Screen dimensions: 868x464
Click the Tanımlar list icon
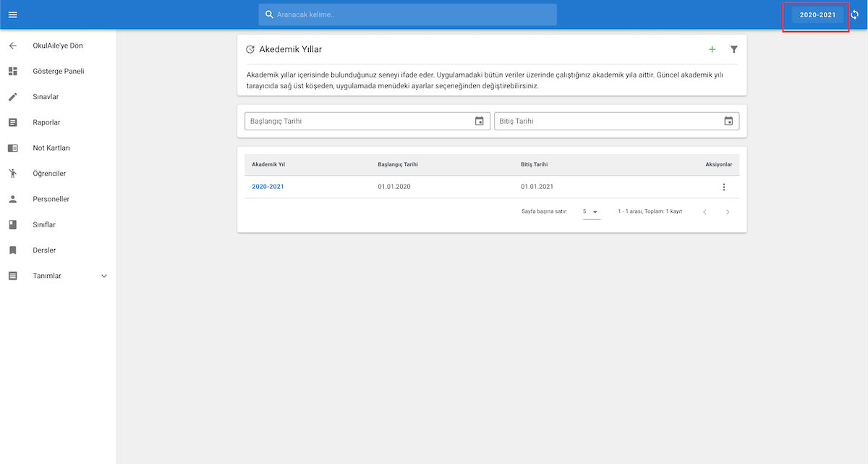pos(12,276)
